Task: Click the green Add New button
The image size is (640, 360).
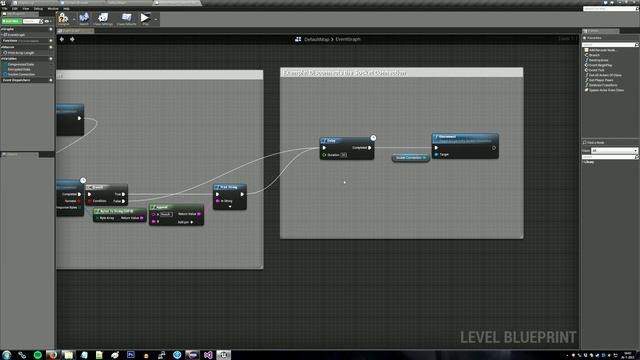Action: [11, 21]
